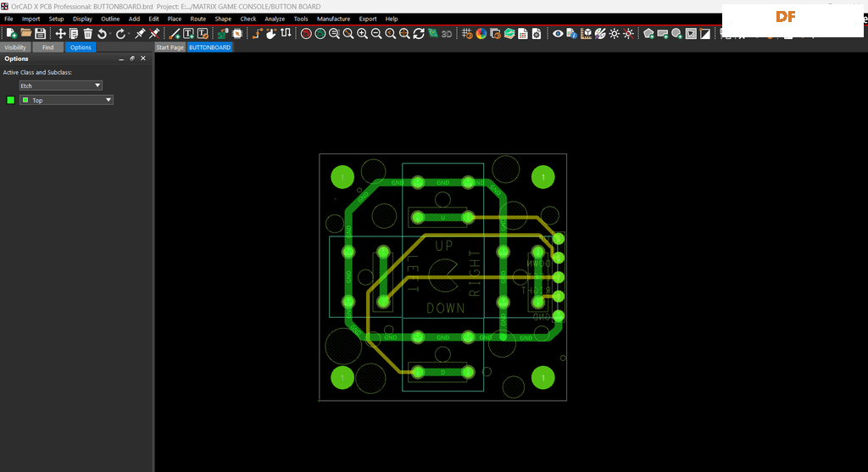The image size is (868, 472).
Task: Switch to the Visibility panel tab
Action: [15, 47]
